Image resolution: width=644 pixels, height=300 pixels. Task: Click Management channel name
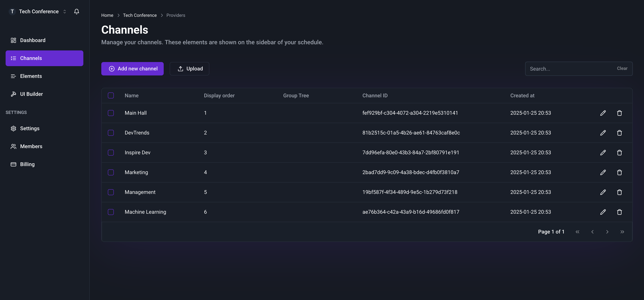pos(140,192)
